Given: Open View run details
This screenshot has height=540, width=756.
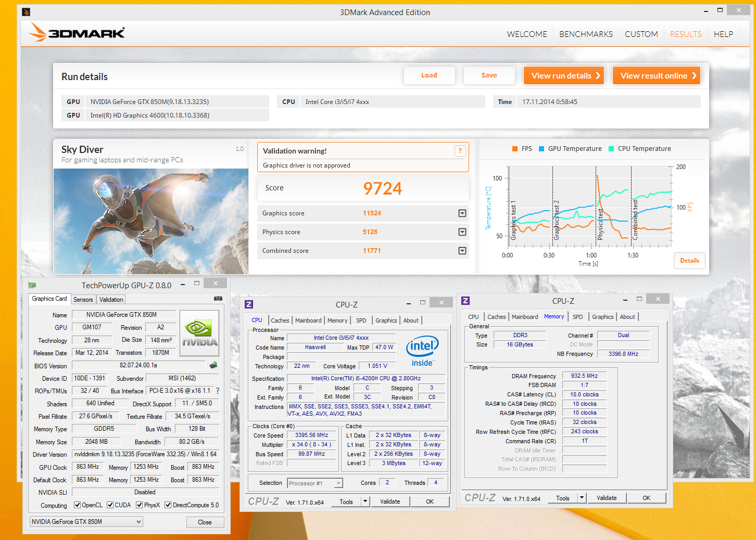Looking at the screenshot, I should (564, 76).
